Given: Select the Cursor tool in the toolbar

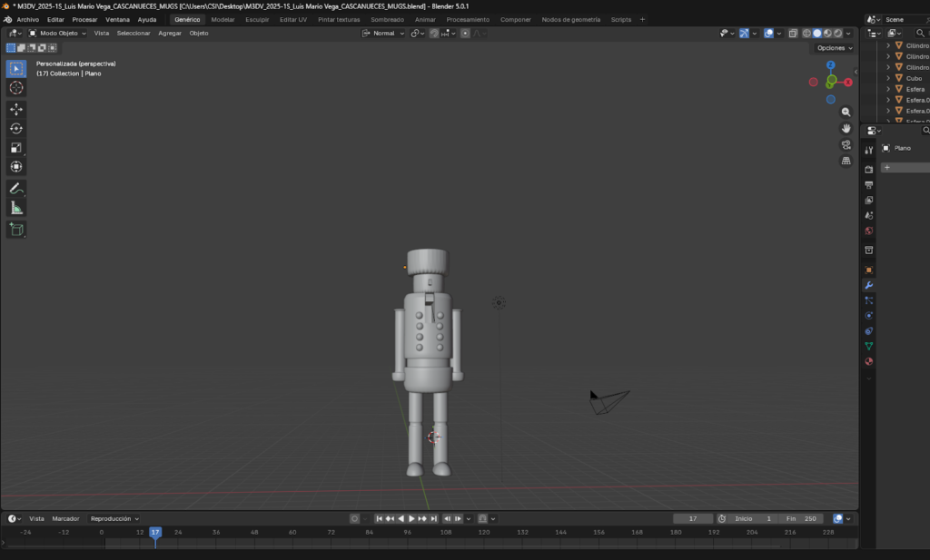Looking at the screenshot, I should click(x=16, y=88).
